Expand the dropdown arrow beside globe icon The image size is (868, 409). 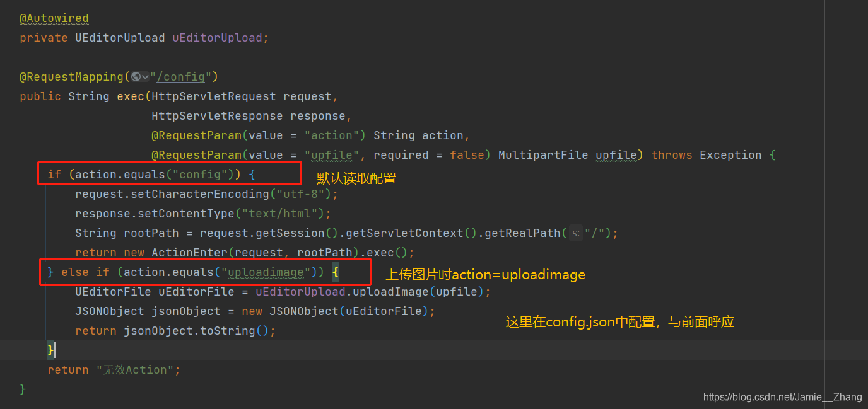[146, 77]
